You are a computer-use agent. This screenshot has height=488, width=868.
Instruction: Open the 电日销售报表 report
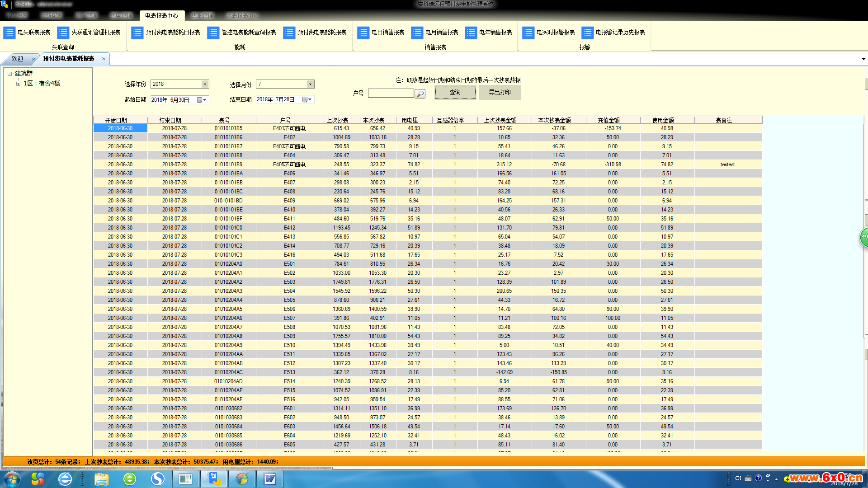coord(381,33)
